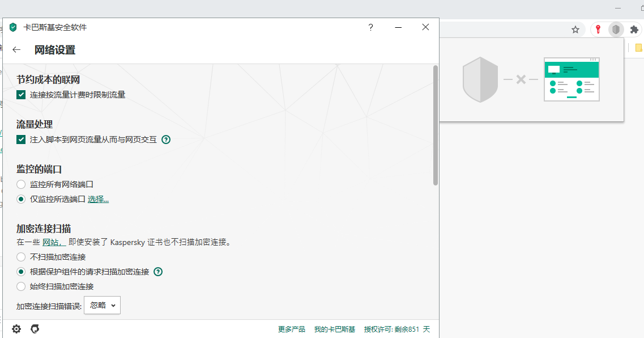The height and width of the screenshot is (338, 644).
Task: Close the Kaspersky window
Action: point(425,27)
